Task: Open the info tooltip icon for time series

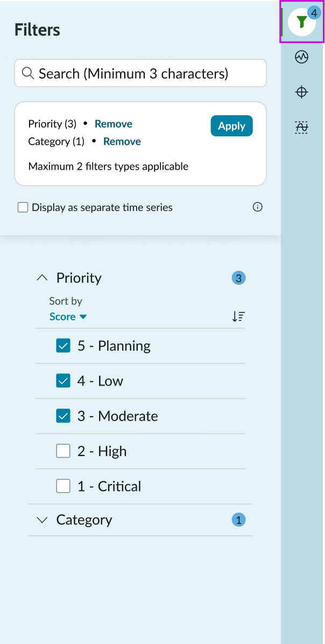Action: tap(257, 207)
